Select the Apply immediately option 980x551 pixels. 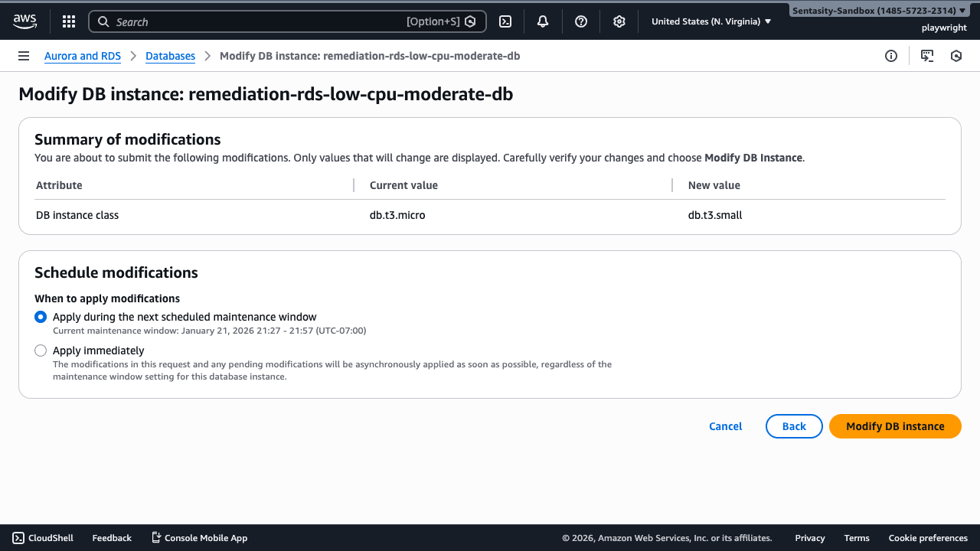40,350
